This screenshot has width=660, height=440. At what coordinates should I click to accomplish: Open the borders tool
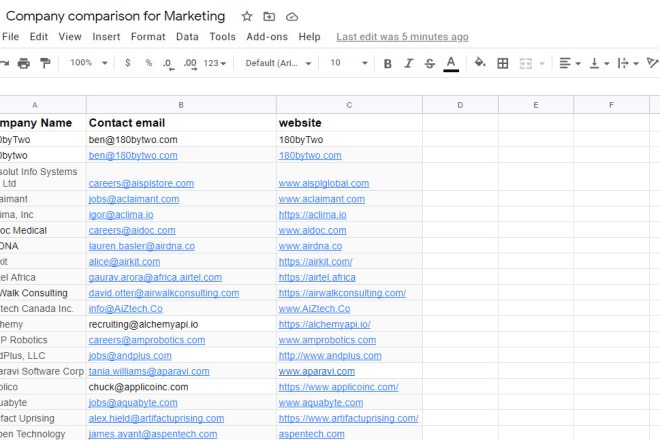click(x=503, y=64)
